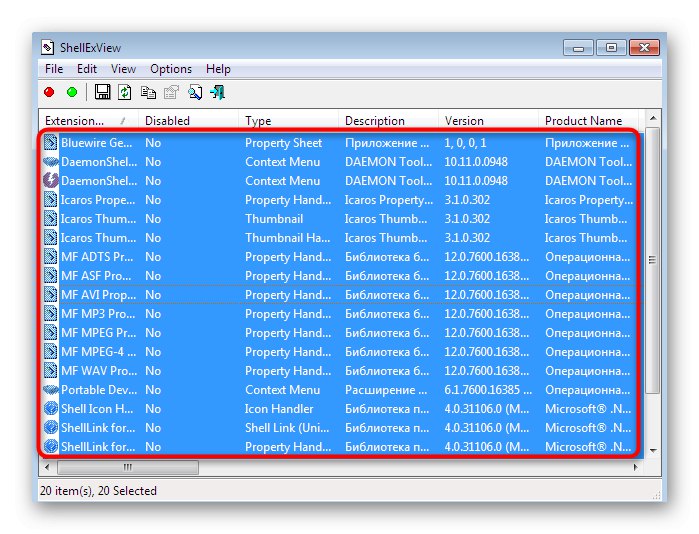This screenshot has height=534, width=699.
Task: Select the MF WAV Pro... extension name
Action: point(99,370)
